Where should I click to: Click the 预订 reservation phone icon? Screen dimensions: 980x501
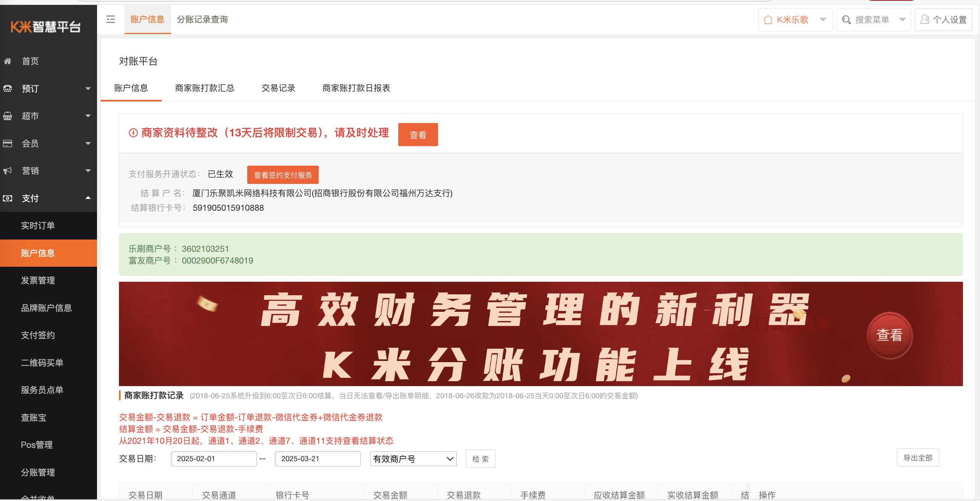tap(7, 89)
